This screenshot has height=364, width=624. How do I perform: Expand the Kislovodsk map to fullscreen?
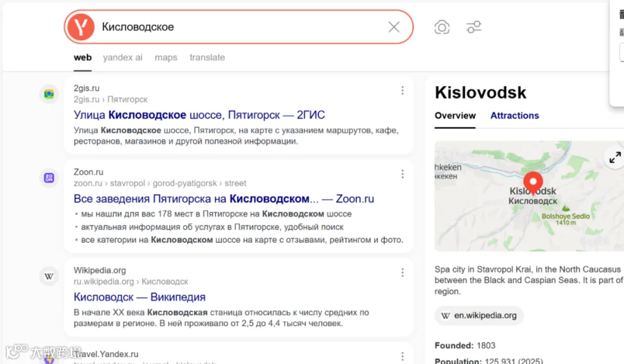(615, 158)
